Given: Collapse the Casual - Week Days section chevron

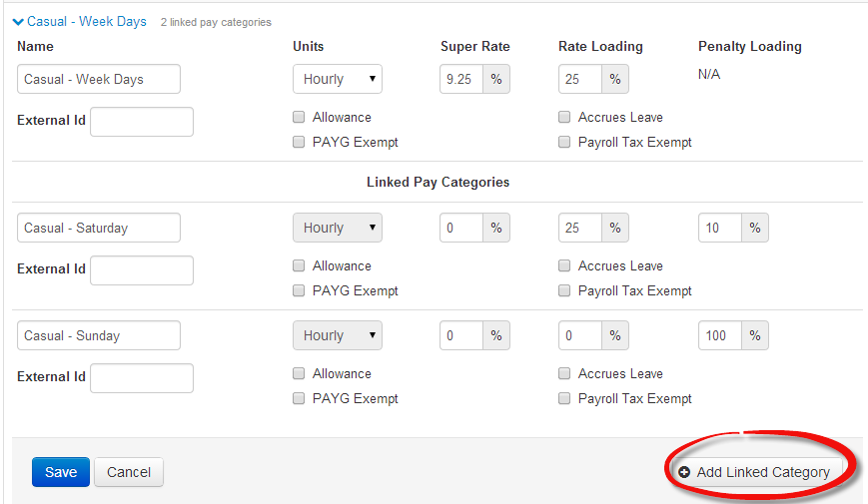Looking at the screenshot, I should coord(18,21).
